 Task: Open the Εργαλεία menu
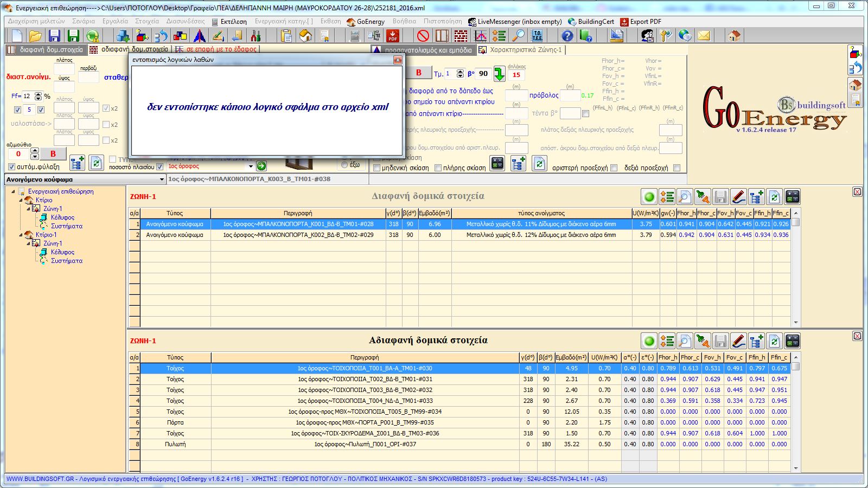click(x=115, y=22)
